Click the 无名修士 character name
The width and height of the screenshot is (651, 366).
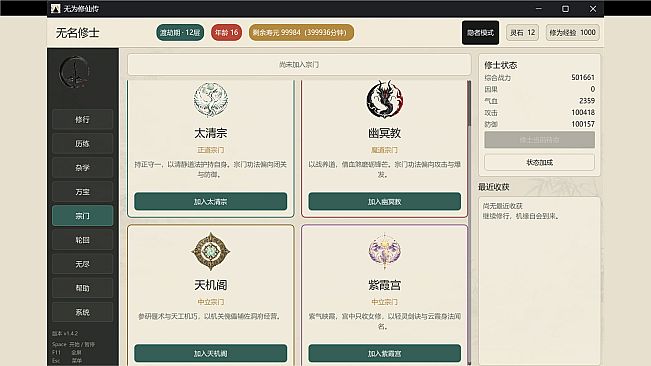(78, 33)
